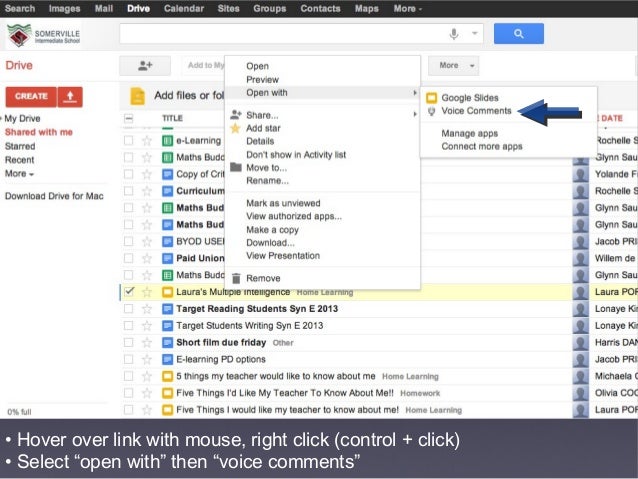This screenshot has height=479, width=638.
Task: Open My Drive in sidebar
Action: pyautogui.click(x=22, y=118)
